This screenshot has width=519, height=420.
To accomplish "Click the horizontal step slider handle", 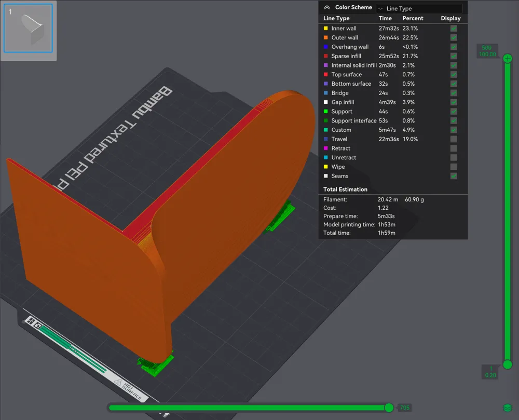I will [x=389, y=408].
